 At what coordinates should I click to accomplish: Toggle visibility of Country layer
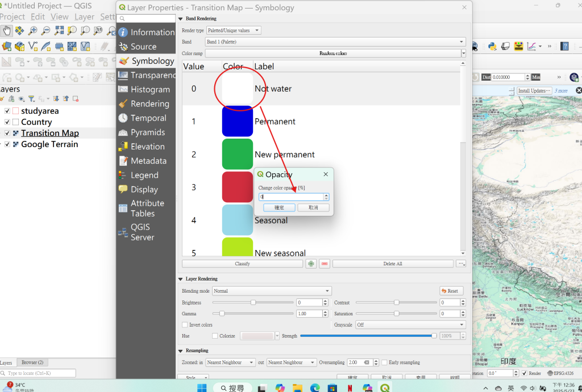click(7, 122)
